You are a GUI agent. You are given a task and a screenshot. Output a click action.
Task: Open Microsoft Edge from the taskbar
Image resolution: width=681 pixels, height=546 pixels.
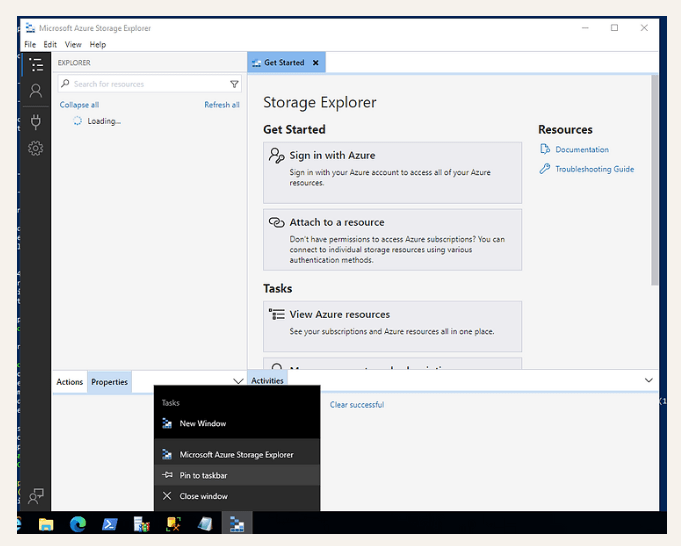(x=78, y=524)
